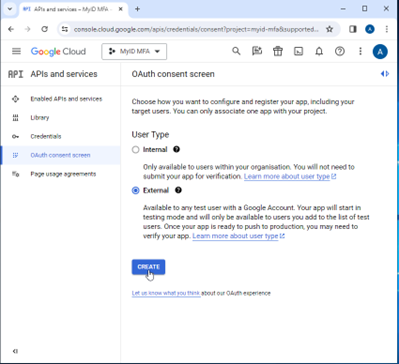Open the Google Cloud hamburger navigation menu

click(16, 51)
